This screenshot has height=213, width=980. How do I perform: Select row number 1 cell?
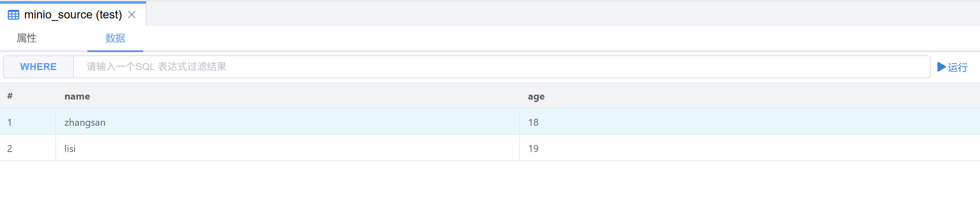click(x=10, y=122)
